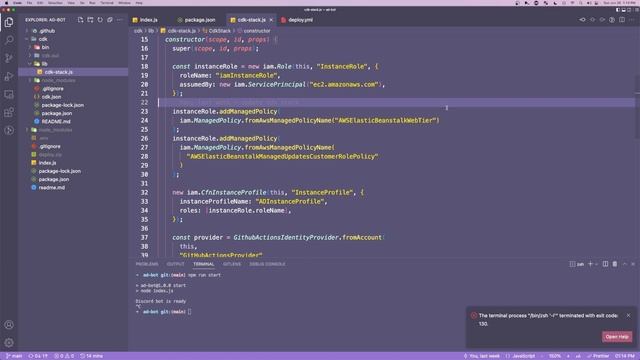The height and width of the screenshot is (360, 640).
Task: Open readme.md at the project root
Action: [51, 187]
